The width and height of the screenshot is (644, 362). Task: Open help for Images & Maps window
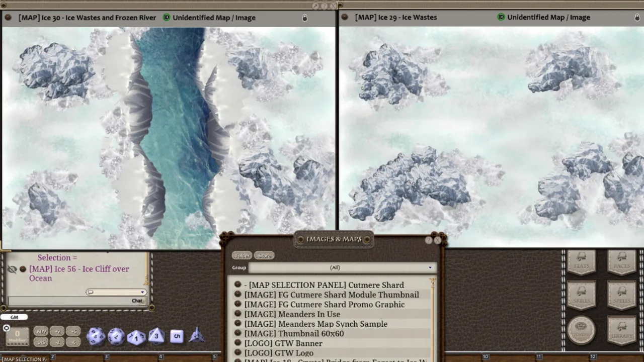[429, 240]
